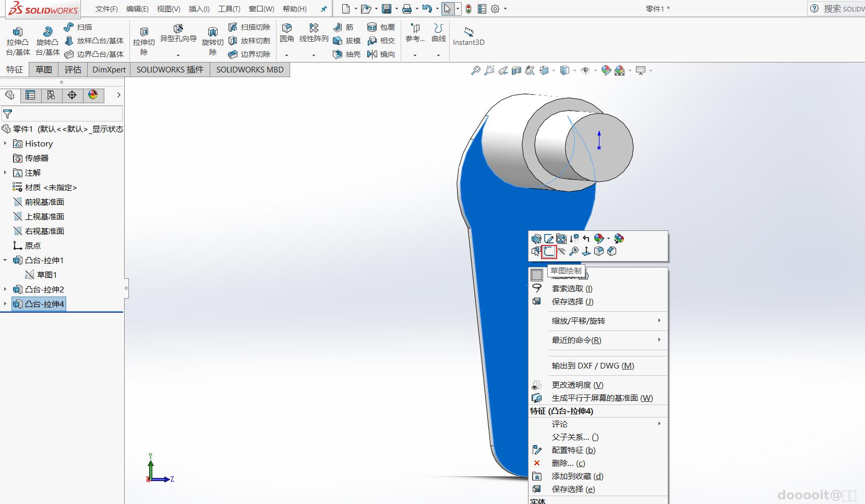Image resolution: width=865 pixels, height=504 pixels.
Task: Switch to the 草图 (Sketch) ribbon tab
Action: (44, 70)
